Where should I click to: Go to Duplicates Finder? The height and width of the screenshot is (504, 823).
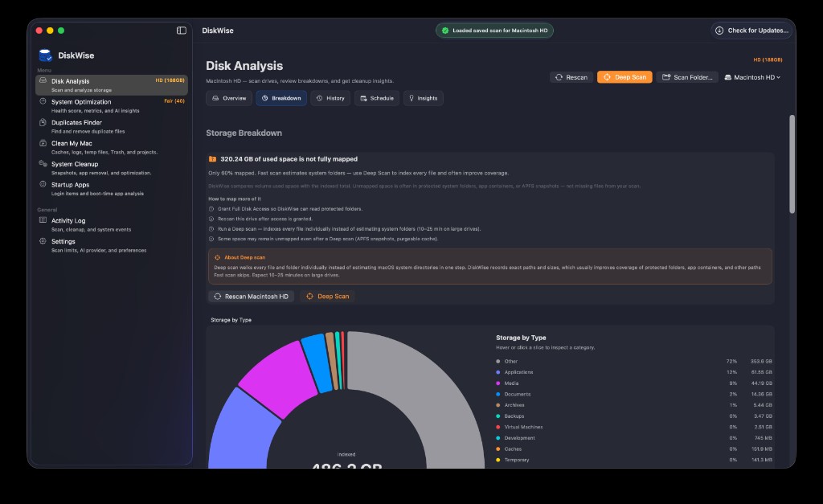coord(111,126)
